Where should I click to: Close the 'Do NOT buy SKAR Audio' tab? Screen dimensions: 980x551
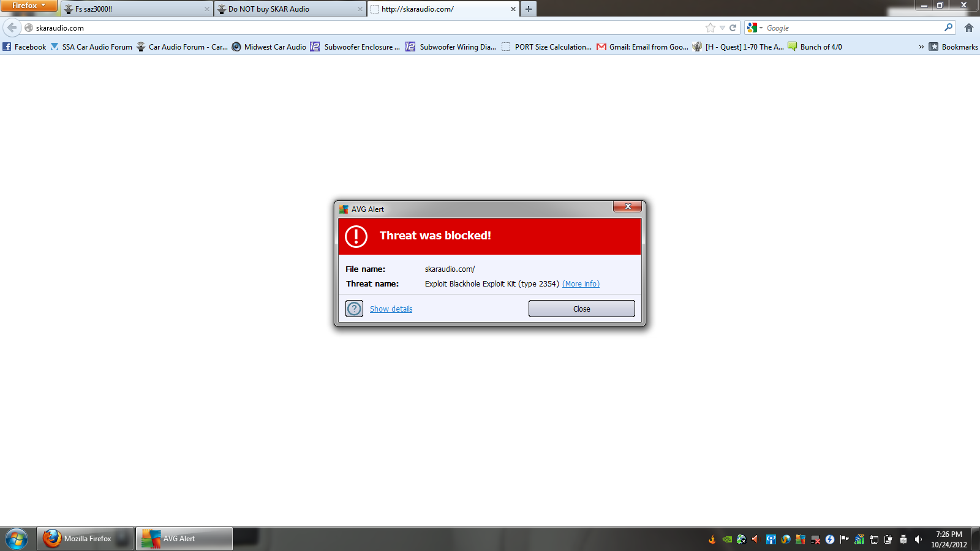(x=360, y=9)
